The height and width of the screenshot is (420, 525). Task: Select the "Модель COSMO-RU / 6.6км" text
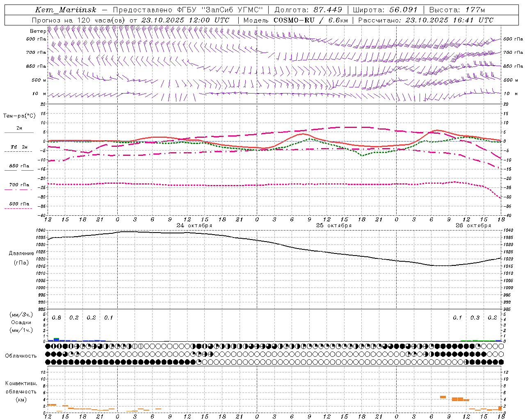click(295, 20)
